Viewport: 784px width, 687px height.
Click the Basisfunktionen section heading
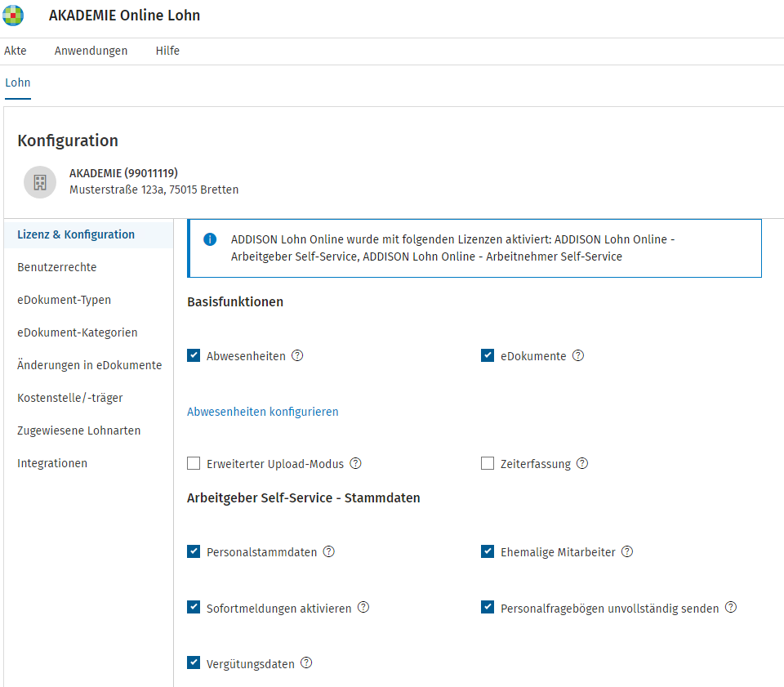[x=235, y=302]
